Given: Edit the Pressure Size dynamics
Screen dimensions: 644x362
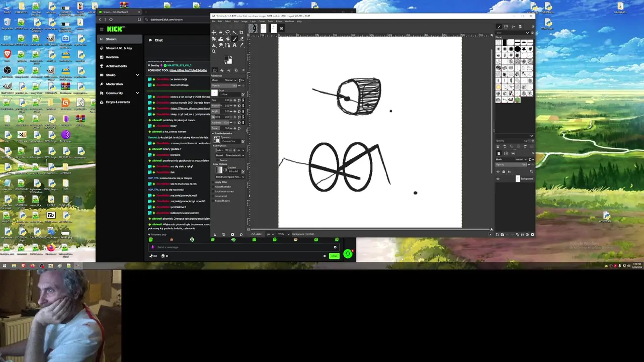Looking at the screenshot, I should (243, 141).
